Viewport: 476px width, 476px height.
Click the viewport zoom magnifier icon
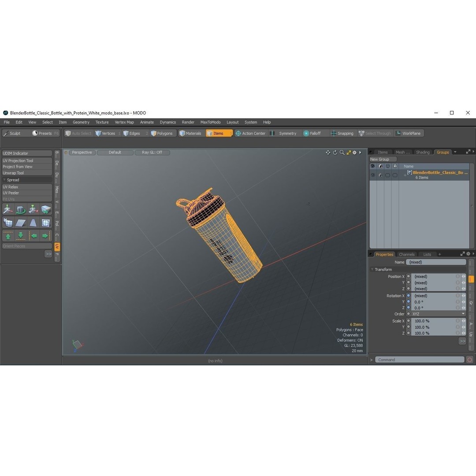coord(342,152)
